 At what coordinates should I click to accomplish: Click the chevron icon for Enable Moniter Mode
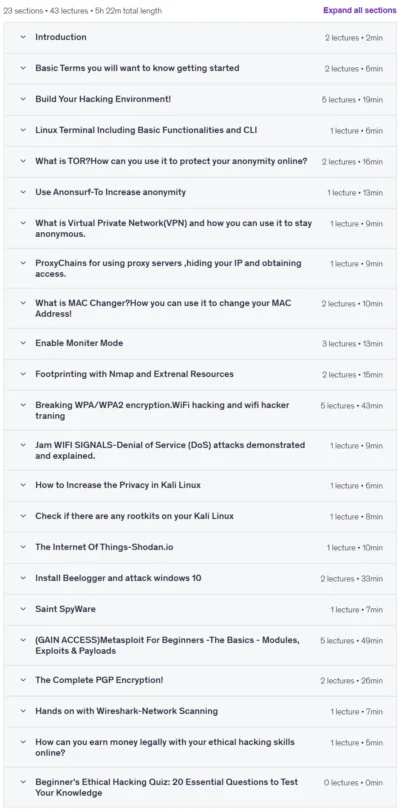23,343
